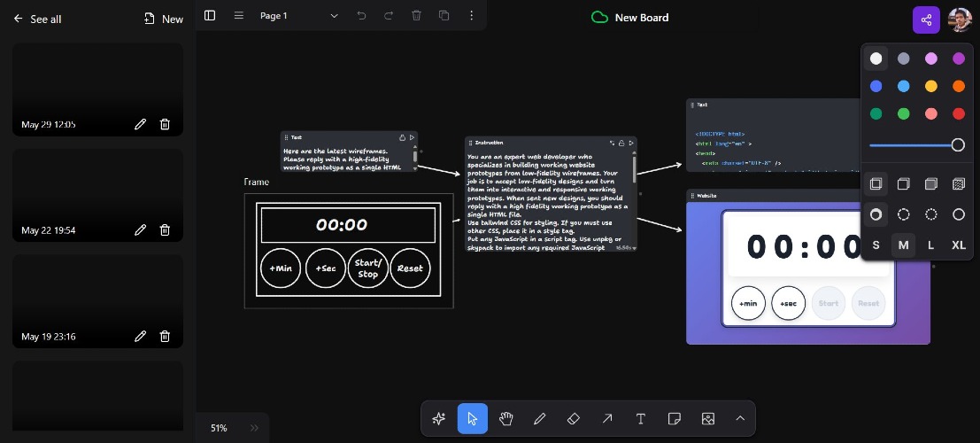Toggle the sidebar panel icon

pos(210,16)
